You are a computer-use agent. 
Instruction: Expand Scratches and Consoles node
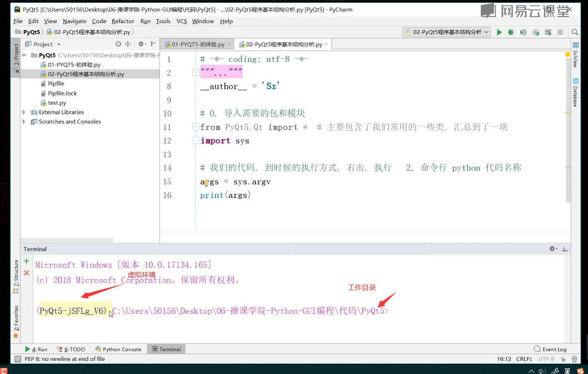(24, 122)
